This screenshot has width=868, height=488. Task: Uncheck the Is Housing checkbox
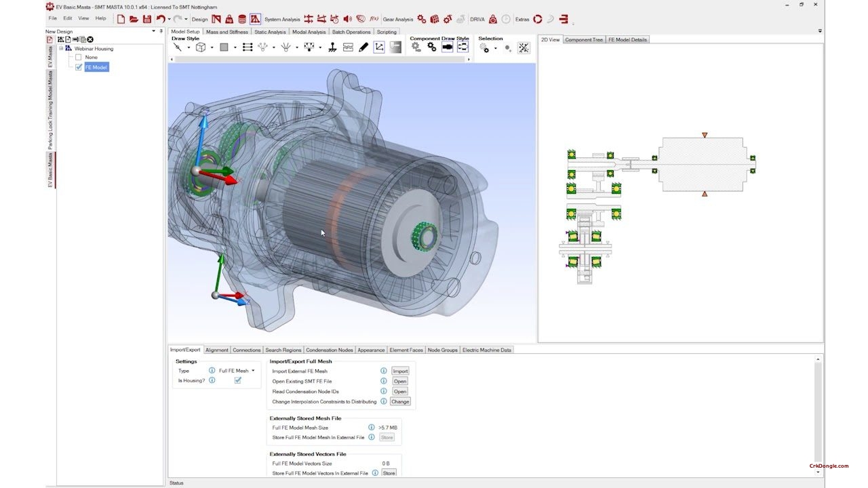238,381
